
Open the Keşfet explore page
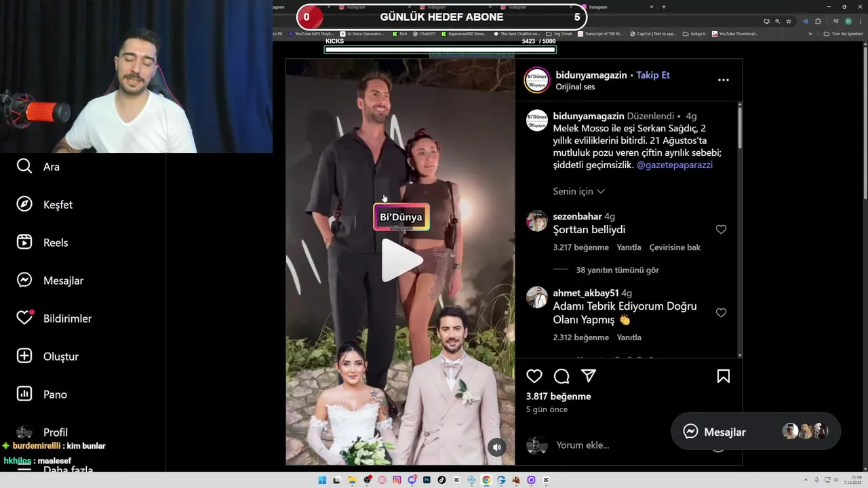pyautogui.click(x=45, y=204)
